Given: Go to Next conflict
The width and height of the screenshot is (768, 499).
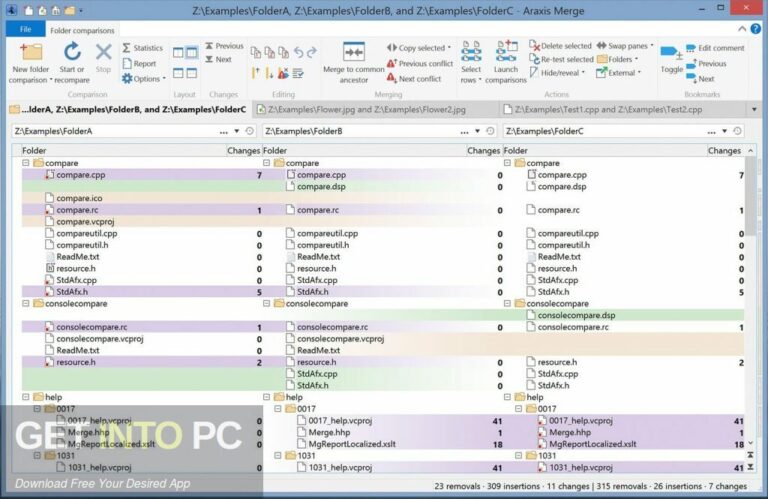Looking at the screenshot, I should (414, 78).
